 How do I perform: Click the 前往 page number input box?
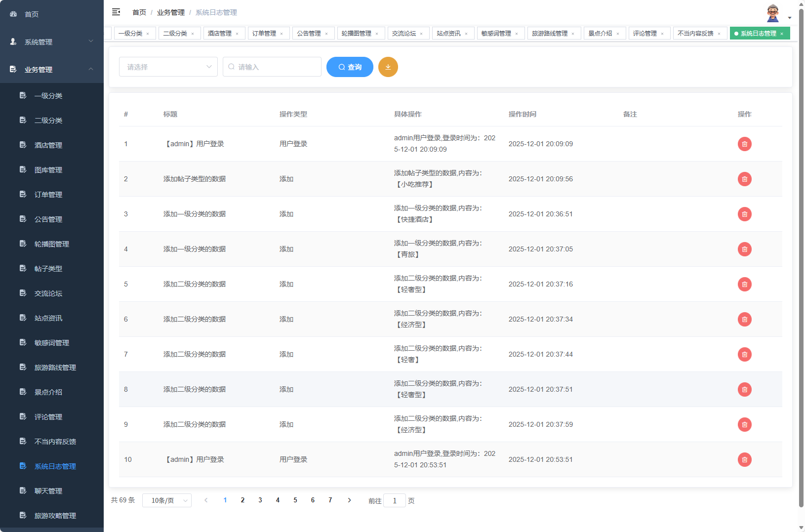[395, 500]
